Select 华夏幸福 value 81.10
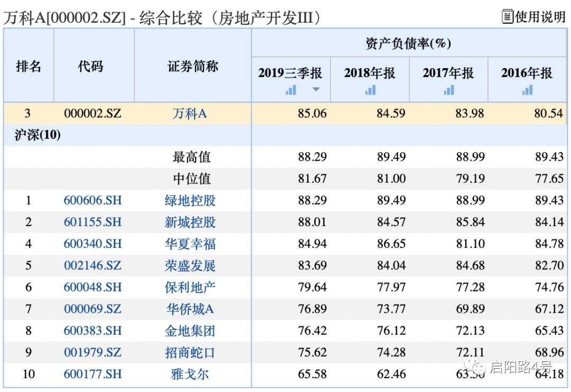The height and width of the screenshot is (392, 571). click(471, 244)
